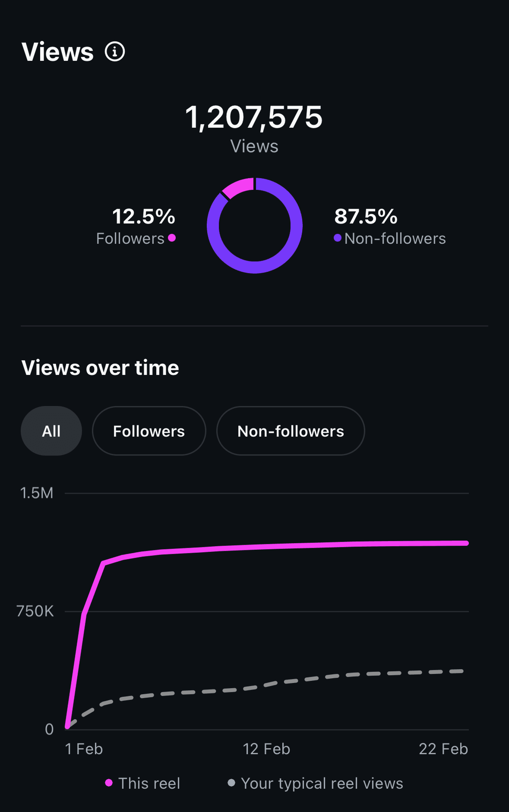Click the Views over time heading
Viewport: 509px width, 812px height.
pyautogui.click(x=100, y=368)
